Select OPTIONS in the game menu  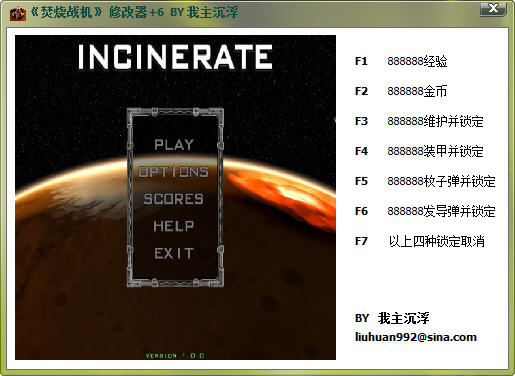coord(173,172)
